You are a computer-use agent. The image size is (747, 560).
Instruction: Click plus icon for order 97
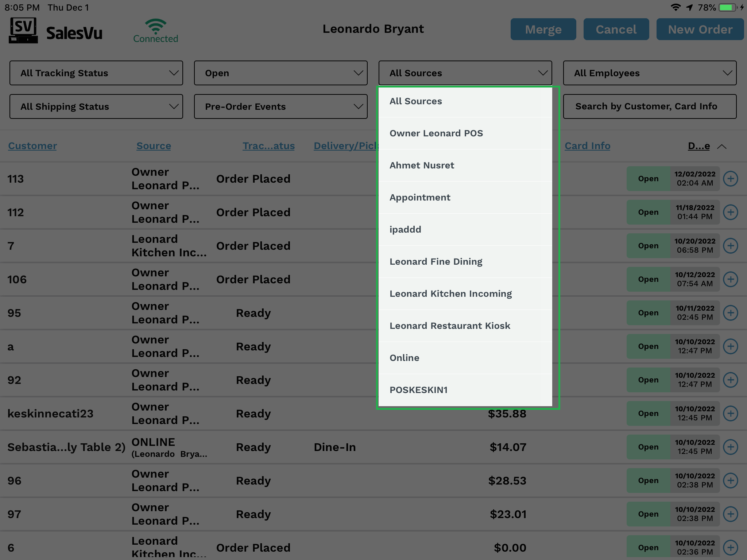731,514
